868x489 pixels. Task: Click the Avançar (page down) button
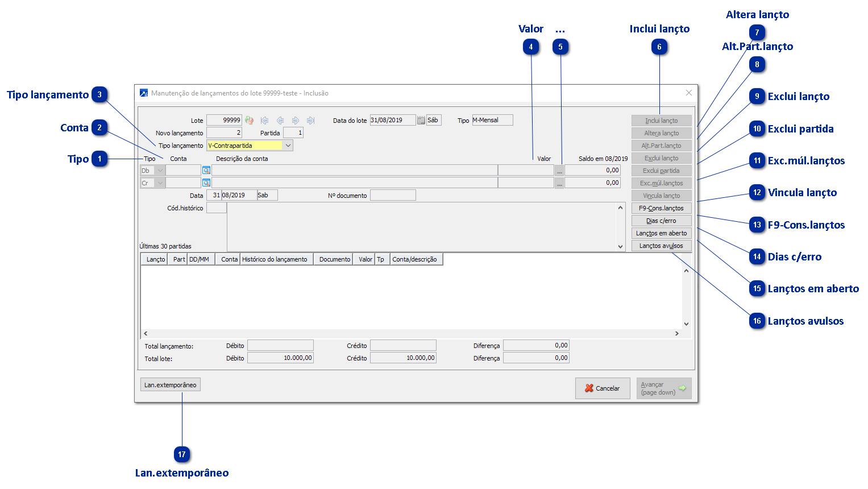[x=664, y=388]
